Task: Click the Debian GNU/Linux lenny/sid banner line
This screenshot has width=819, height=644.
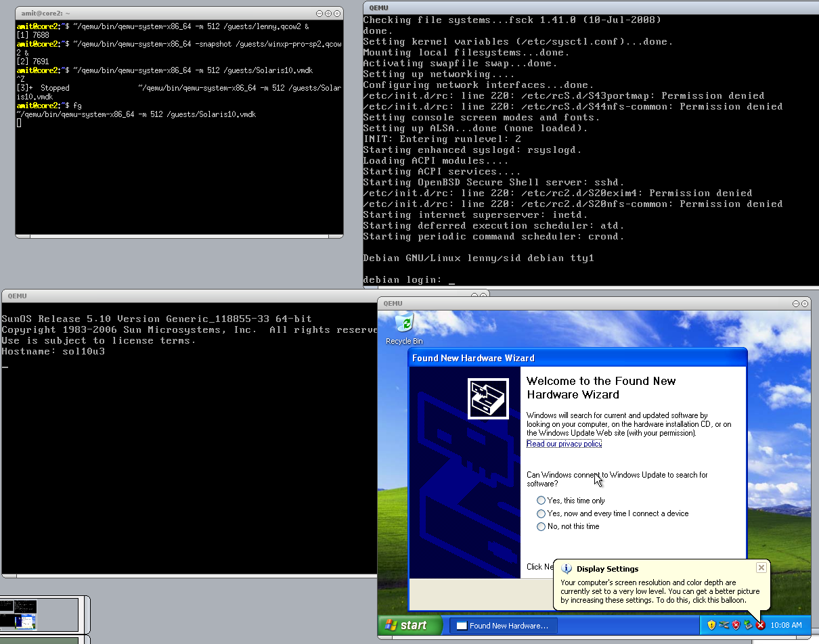Action: [479, 258]
